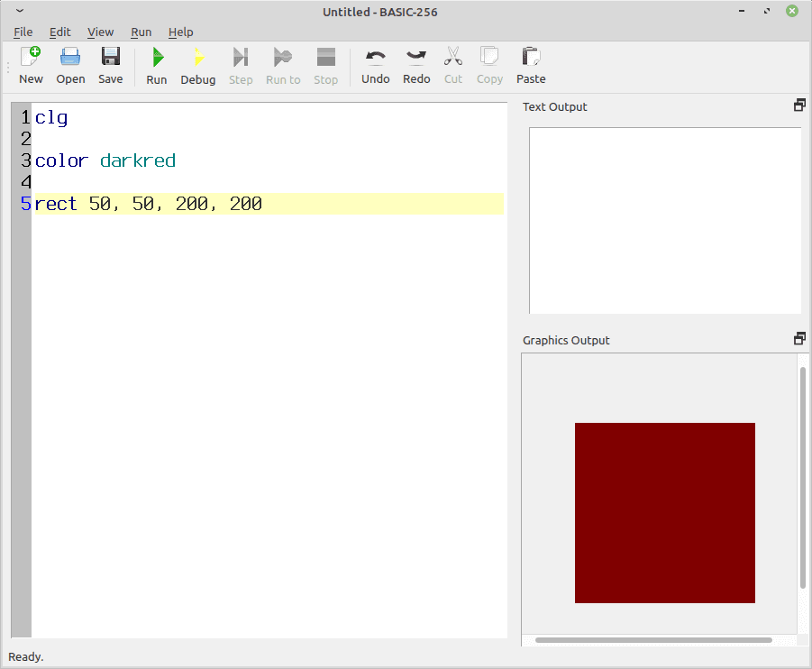Image resolution: width=812 pixels, height=669 pixels.
Task: Redo the last undone edit
Action: point(416,58)
